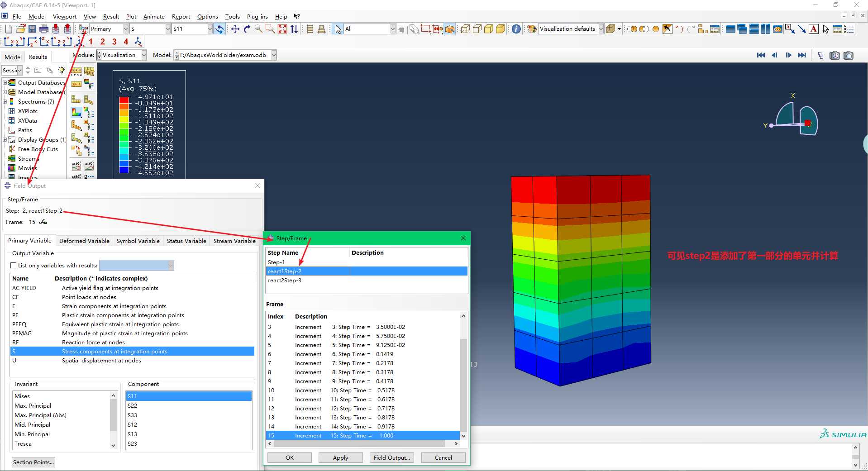The width and height of the screenshot is (868, 471).
Task: Click the Section Points button
Action: pos(33,462)
